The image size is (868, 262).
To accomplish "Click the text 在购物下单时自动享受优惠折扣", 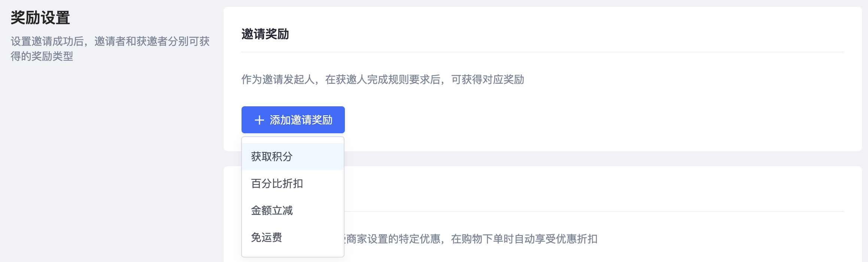I will coord(524,239).
